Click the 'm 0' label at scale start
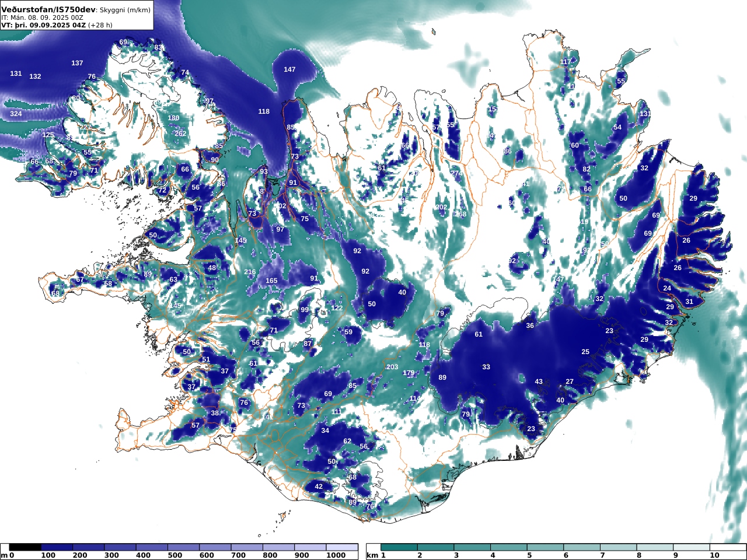The width and height of the screenshot is (747, 560). coord(7,555)
